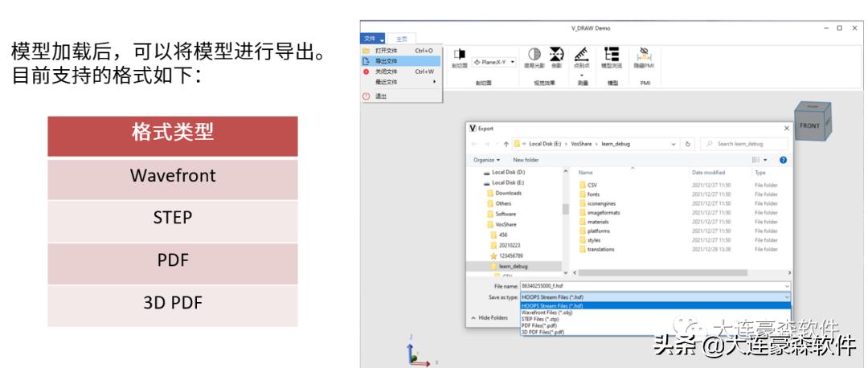This screenshot has height=368, width=868.
Task: Open the File name history dropdown arrow
Action: click(787, 286)
